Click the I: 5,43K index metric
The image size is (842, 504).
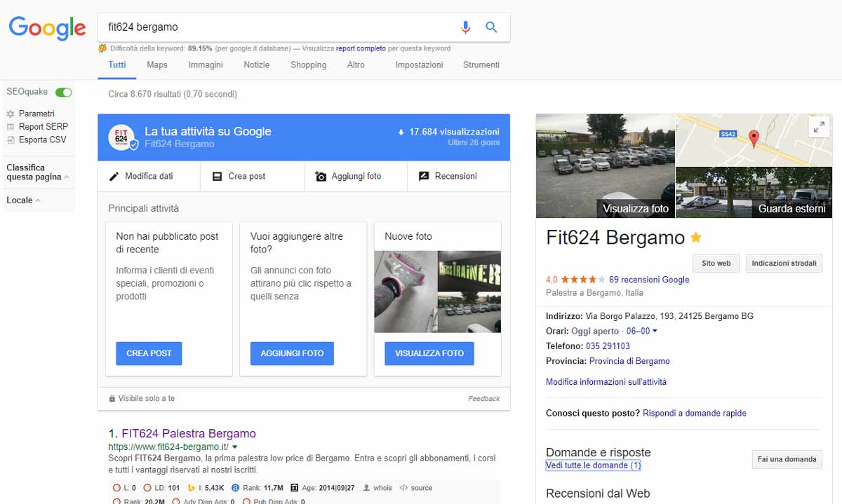pos(206,488)
